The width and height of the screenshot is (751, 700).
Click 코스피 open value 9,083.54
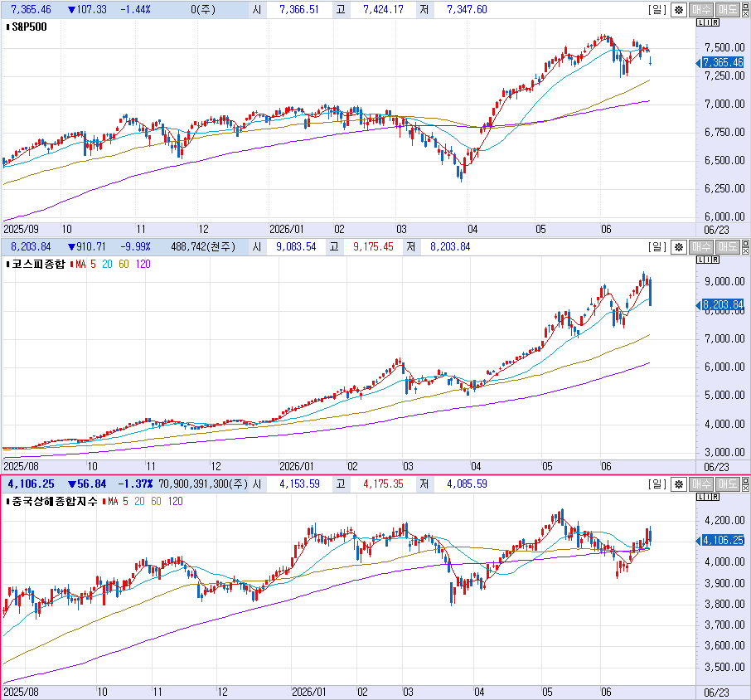click(x=296, y=247)
